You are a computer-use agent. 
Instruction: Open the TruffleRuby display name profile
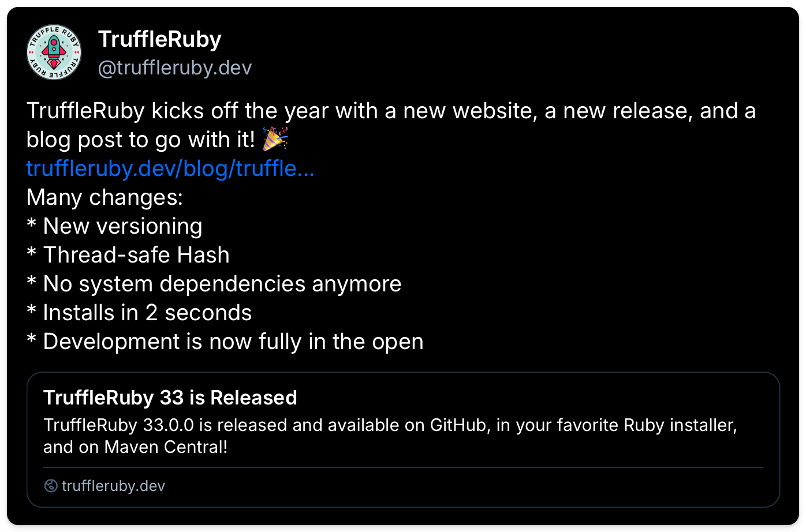point(160,39)
